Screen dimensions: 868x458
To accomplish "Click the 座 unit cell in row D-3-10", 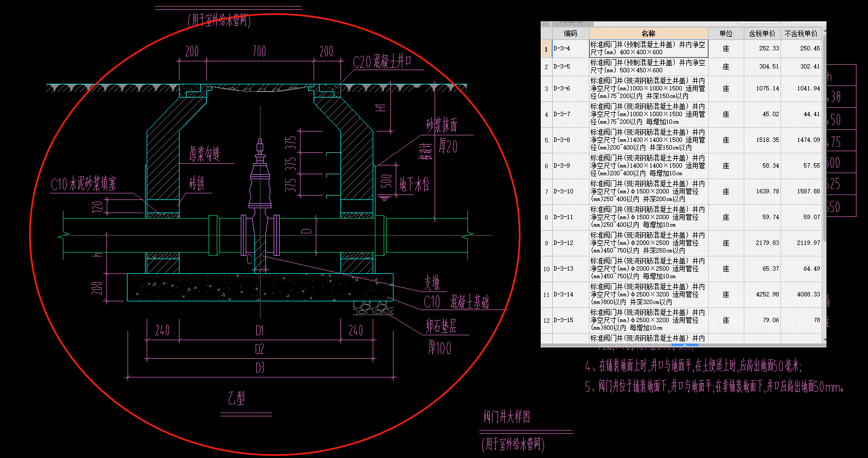I will [x=726, y=192].
